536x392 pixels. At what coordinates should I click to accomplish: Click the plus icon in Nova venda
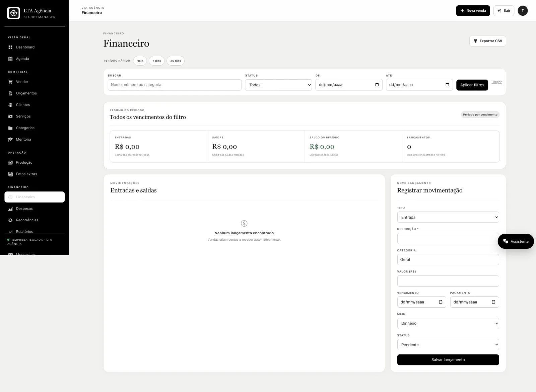(462, 11)
